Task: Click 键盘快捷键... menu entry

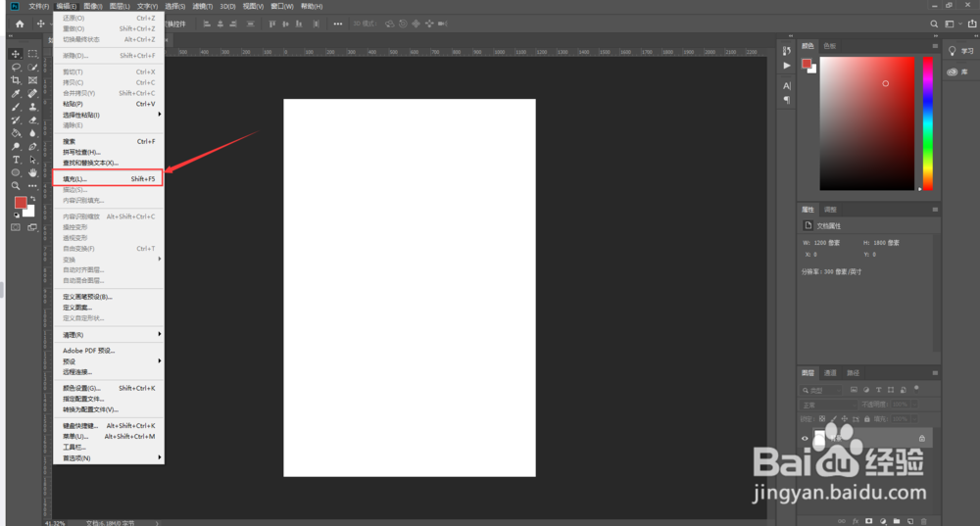Action: [109, 425]
